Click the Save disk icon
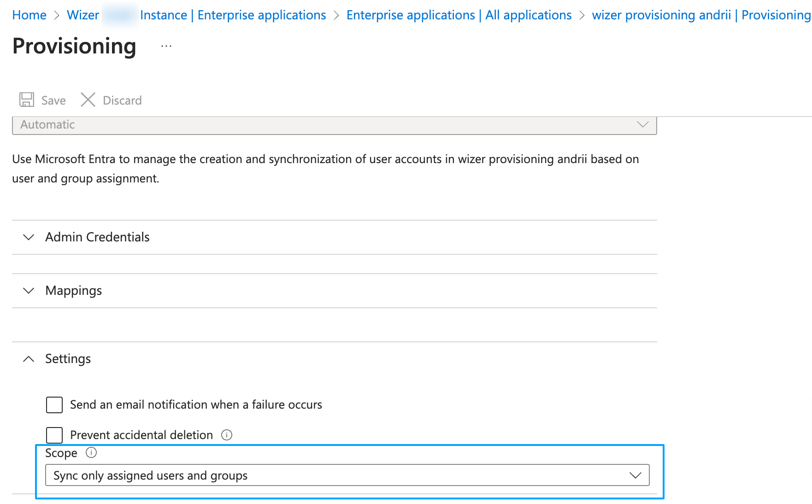 (x=27, y=100)
